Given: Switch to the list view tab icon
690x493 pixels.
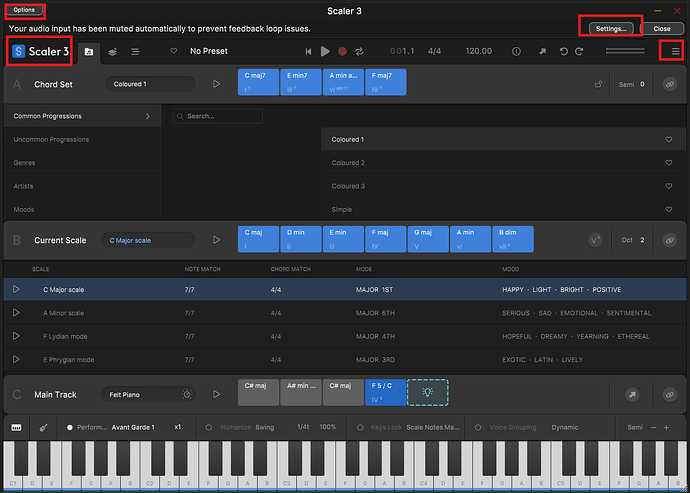Looking at the screenshot, I should click(x=136, y=52).
